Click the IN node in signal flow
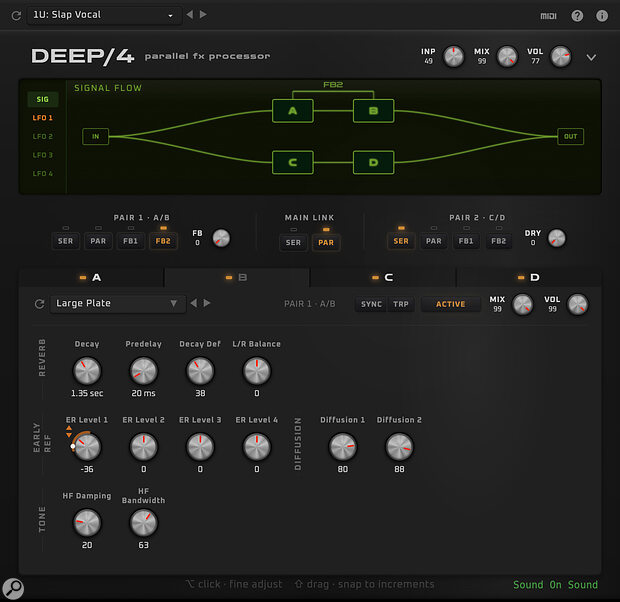620x602 pixels. pos(95,136)
